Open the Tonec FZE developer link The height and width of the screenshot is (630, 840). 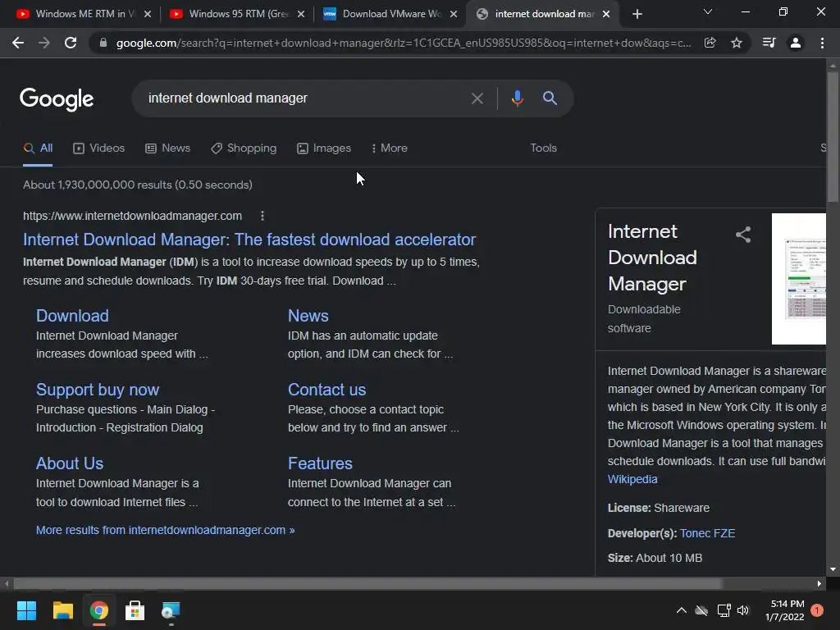[x=707, y=533]
